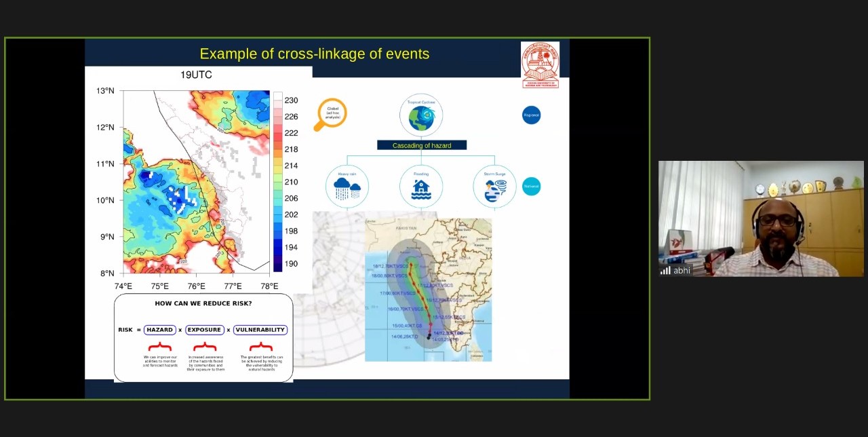The image size is (868, 437).
Task: Click the Storm Surge icon
Action: [494, 187]
